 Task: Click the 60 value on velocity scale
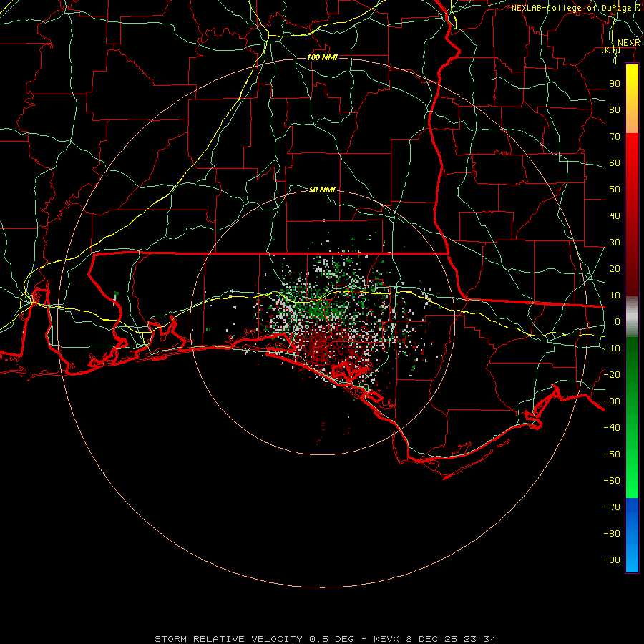coord(615,163)
